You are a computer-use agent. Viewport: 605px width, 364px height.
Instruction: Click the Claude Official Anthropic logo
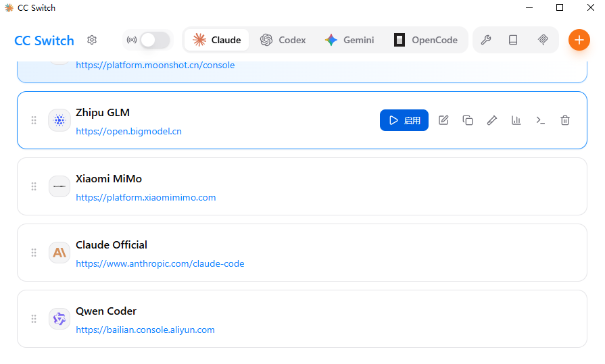pos(59,253)
